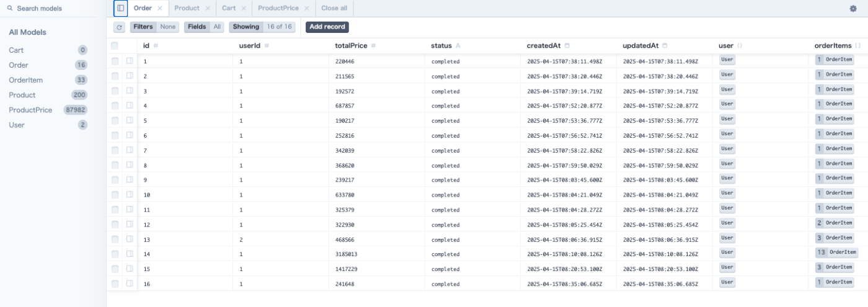The height and width of the screenshot is (307, 868).
Task: Check the row with id 3
Action: pos(115,91)
